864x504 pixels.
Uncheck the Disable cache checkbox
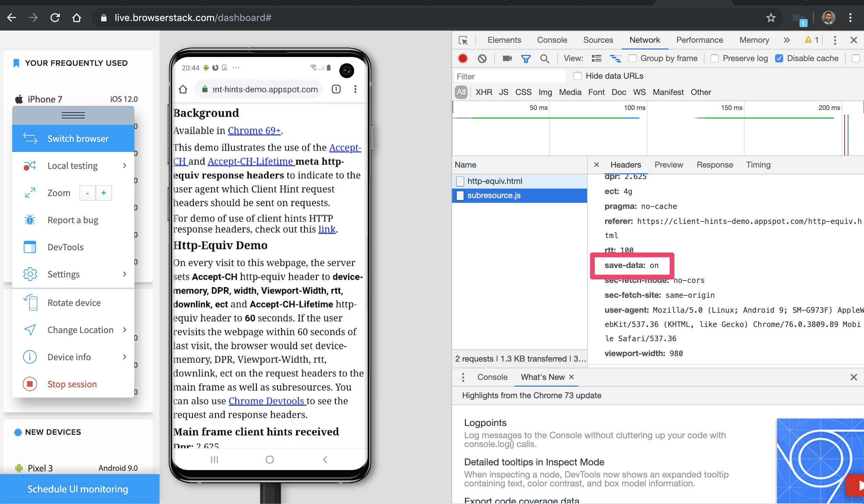(x=779, y=59)
